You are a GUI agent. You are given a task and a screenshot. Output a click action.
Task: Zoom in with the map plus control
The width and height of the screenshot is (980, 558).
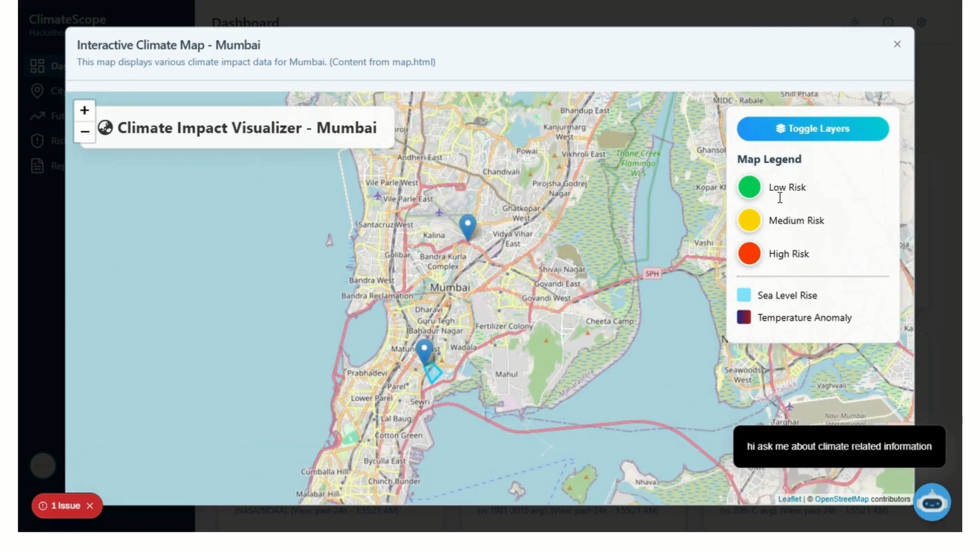point(85,110)
